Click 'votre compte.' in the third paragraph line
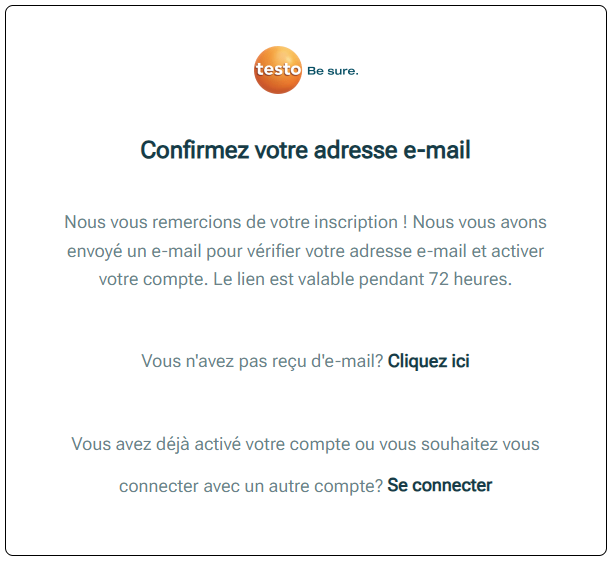 pos(153,280)
